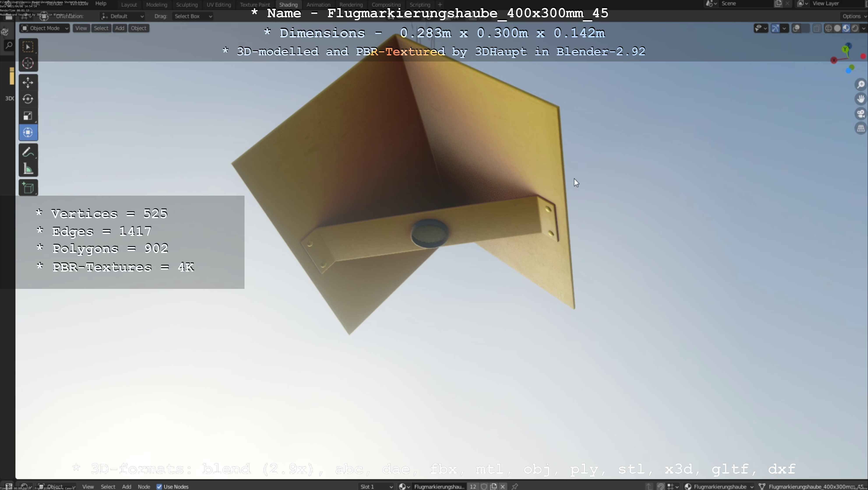This screenshot has width=868, height=490.
Task: Open the Modeling workspace tab
Action: 157,5
